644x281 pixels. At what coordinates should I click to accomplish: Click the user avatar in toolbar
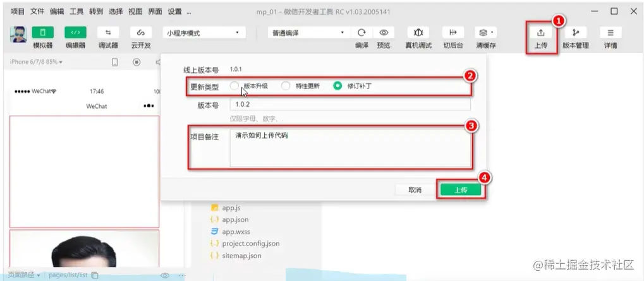18,35
